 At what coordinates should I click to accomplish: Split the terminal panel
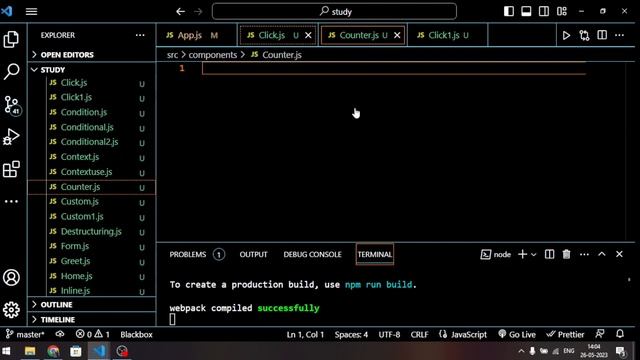[x=549, y=255]
